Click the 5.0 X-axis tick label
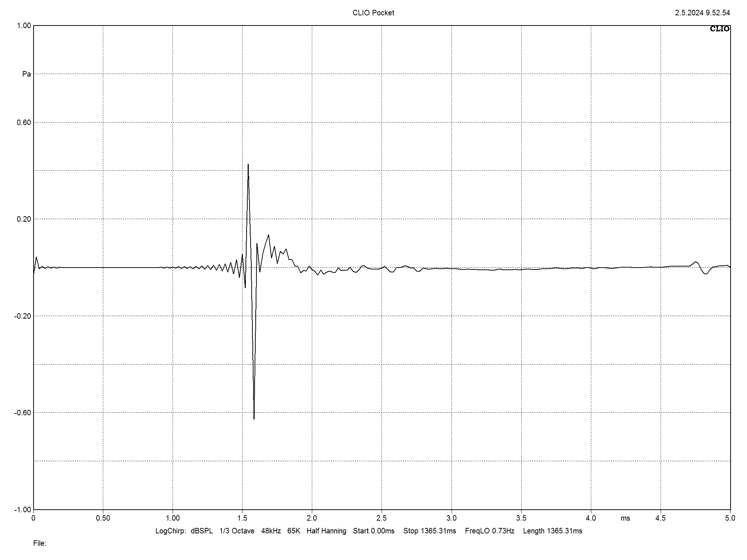Viewport: 747px width, 560px height. point(730,518)
